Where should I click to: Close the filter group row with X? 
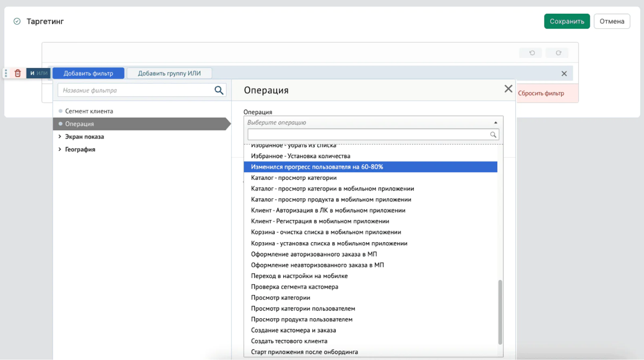point(564,73)
